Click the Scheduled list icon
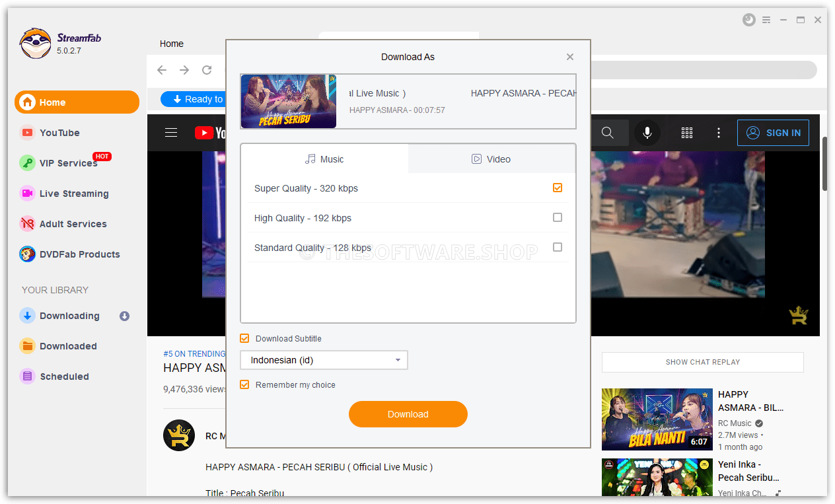The height and width of the screenshot is (504, 835). click(27, 377)
